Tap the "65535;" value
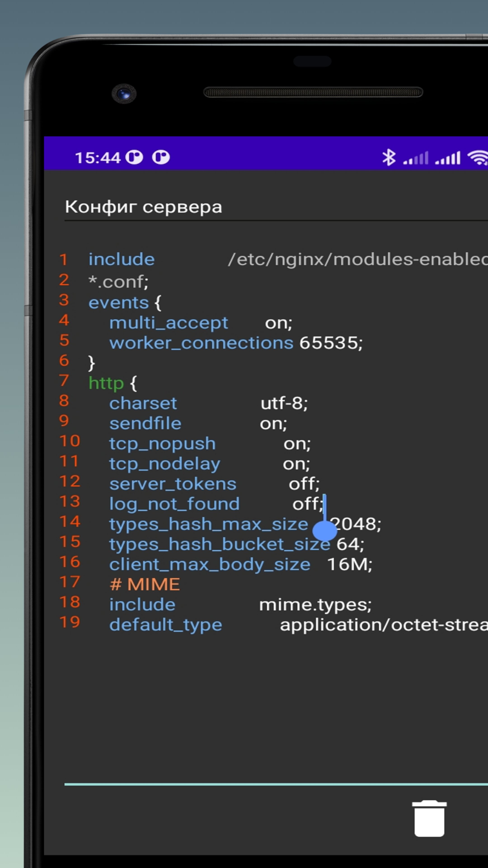 coord(331,343)
